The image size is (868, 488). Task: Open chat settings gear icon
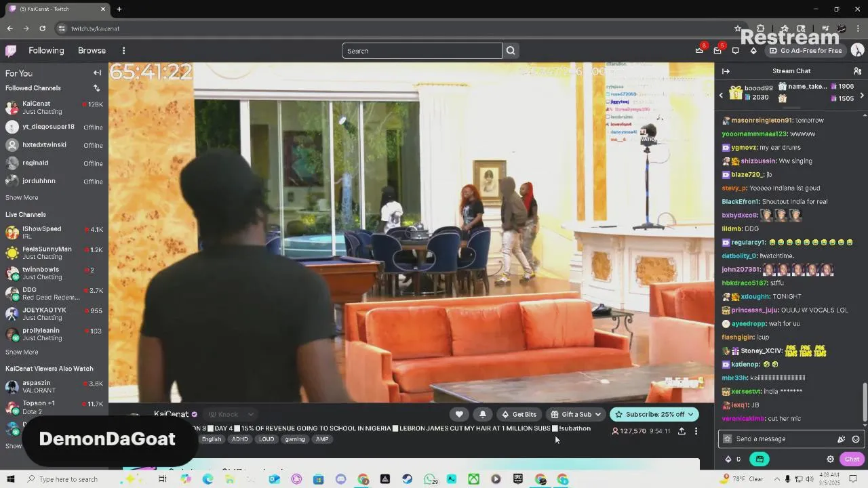[830, 460]
